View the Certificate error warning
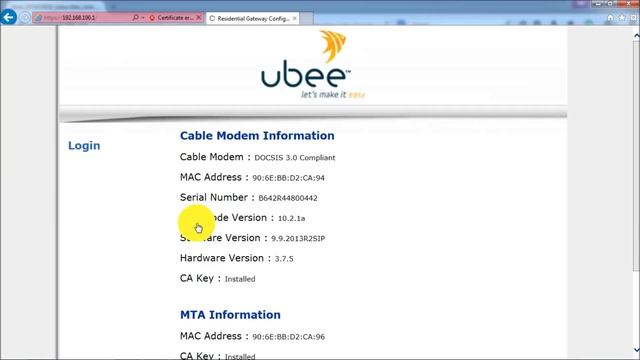The height and width of the screenshot is (360, 640). 172,18
